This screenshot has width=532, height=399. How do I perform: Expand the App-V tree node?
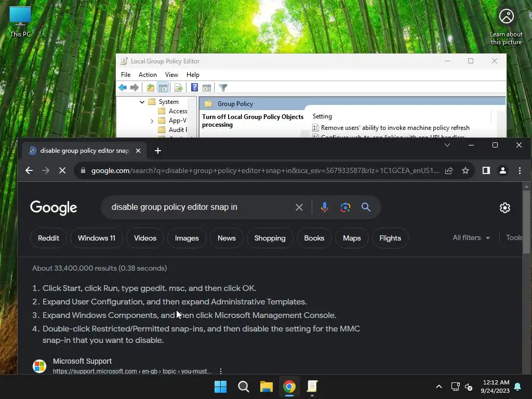pyautogui.click(x=152, y=121)
